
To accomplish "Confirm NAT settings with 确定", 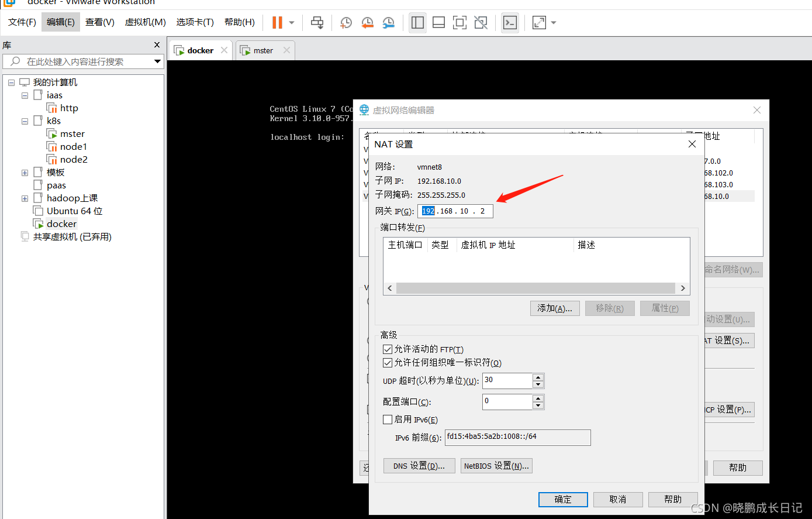I will (x=563, y=499).
